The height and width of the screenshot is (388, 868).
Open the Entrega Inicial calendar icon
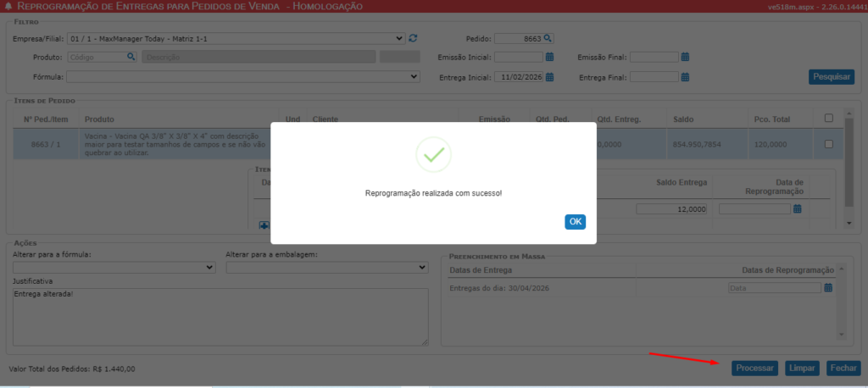pos(549,77)
